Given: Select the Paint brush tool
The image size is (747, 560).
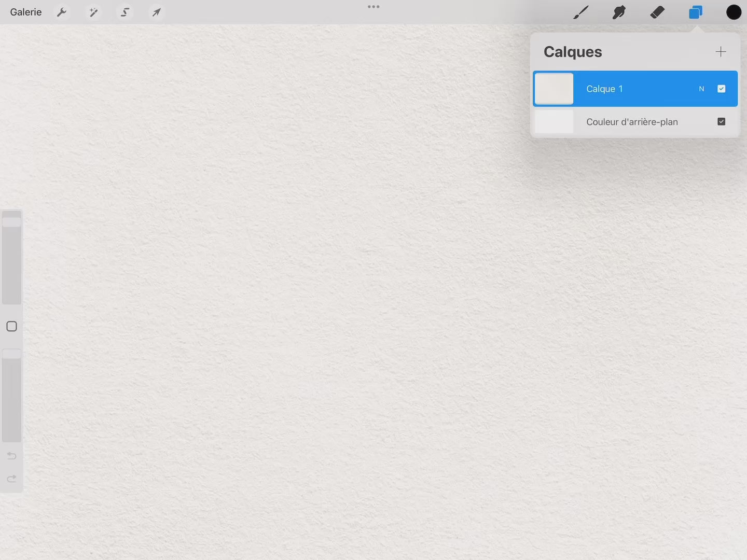Looking at the screenshot, I should click(580, 12).
